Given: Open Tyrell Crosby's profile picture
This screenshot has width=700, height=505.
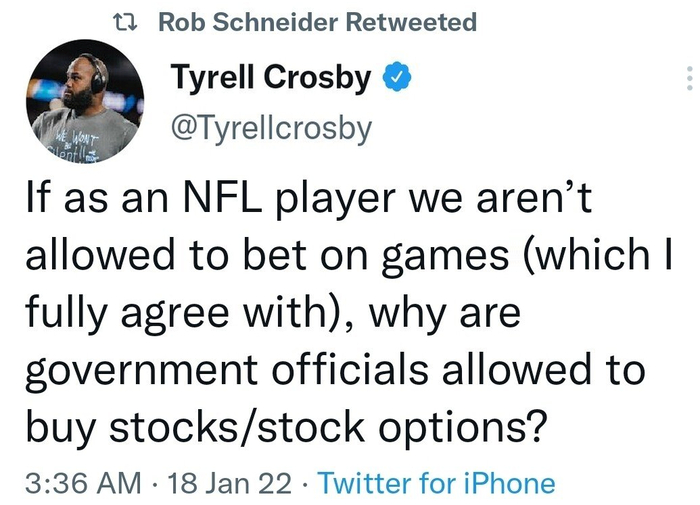Looking at the screenshot, I should pos(84,105).
